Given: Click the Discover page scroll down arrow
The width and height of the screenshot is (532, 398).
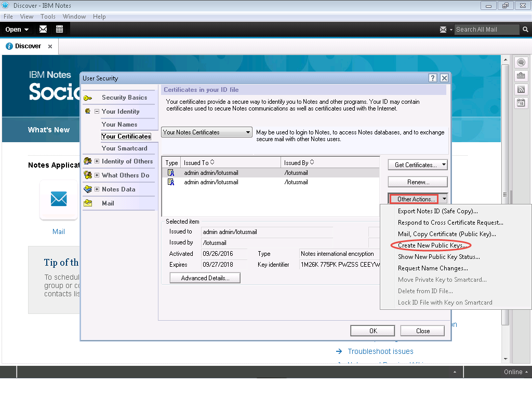Looking at the screenshot, I should tap(506, 359).
